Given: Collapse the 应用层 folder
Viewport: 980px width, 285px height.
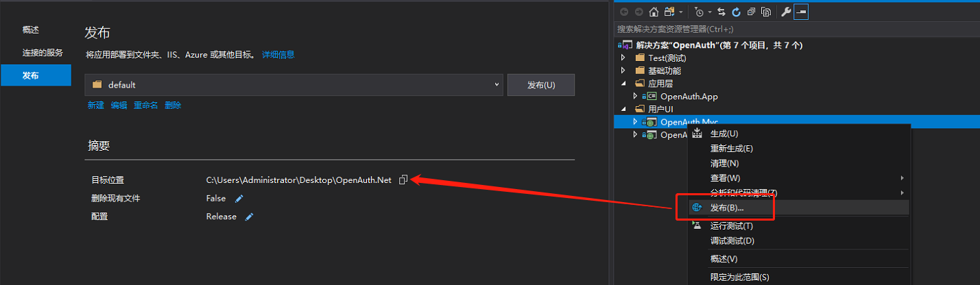Looking at the screenshot, I should coord(623,84).
